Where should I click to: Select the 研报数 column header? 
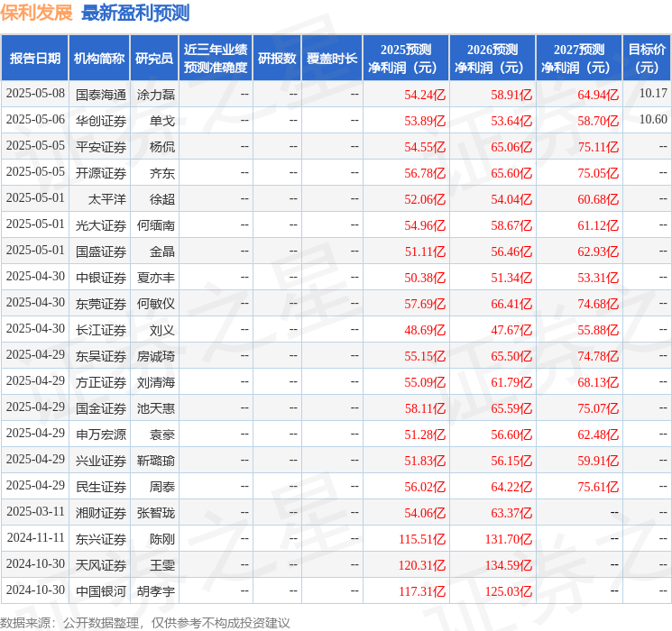click(276, 58)
